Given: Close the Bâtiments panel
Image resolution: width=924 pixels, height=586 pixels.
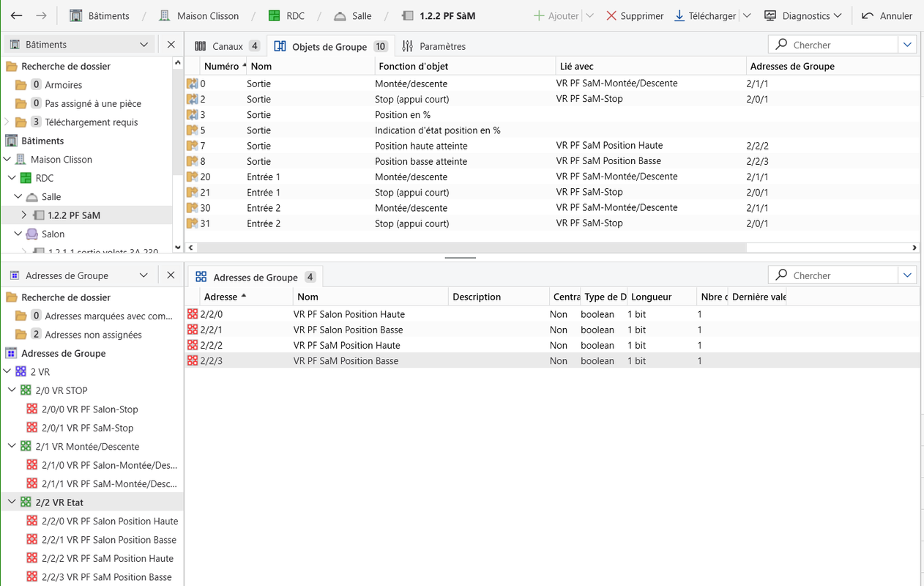Looking at the screenshot, I should tap(171, 45).
